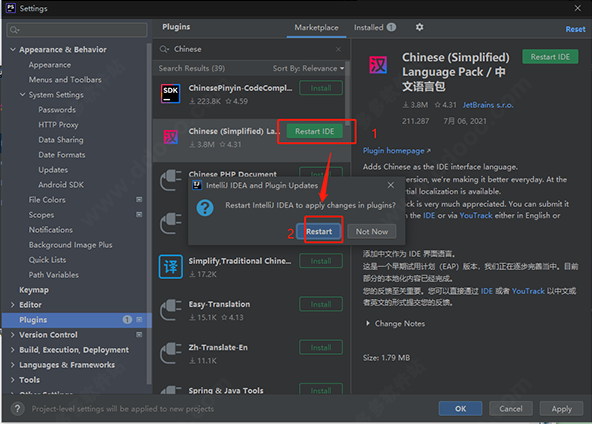Collapse the System Settings subtree
592x424 pixels.
[22, 94]
